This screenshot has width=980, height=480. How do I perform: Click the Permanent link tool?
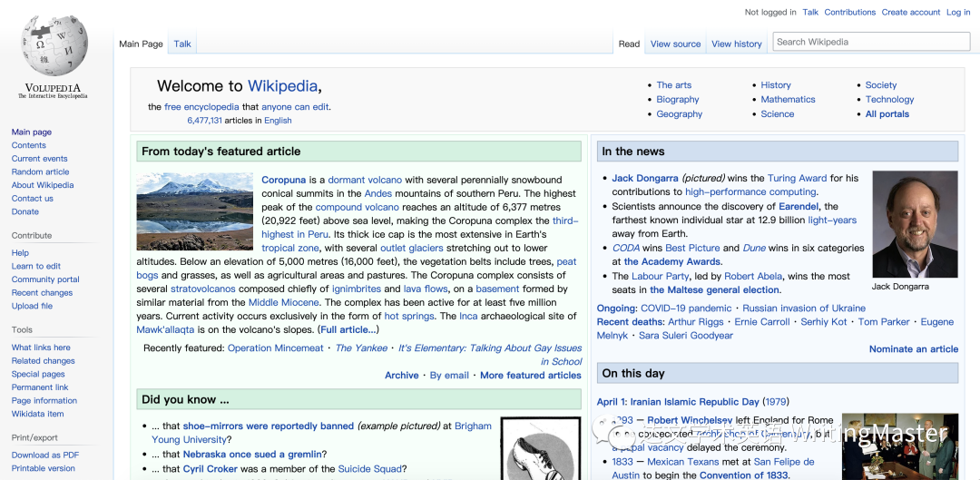[x=40, y=387]
